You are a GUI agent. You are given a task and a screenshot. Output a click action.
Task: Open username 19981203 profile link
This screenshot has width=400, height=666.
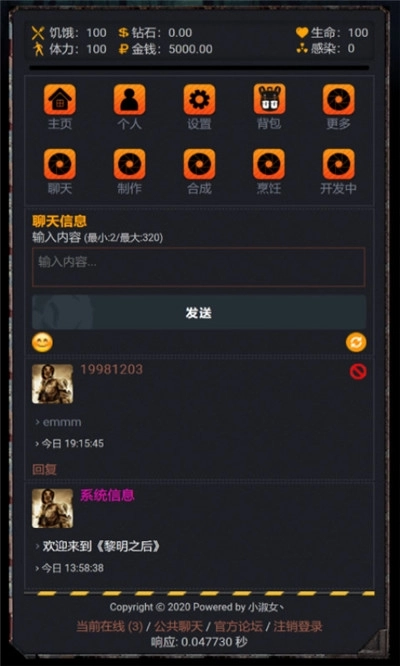[x=111, y=370]
